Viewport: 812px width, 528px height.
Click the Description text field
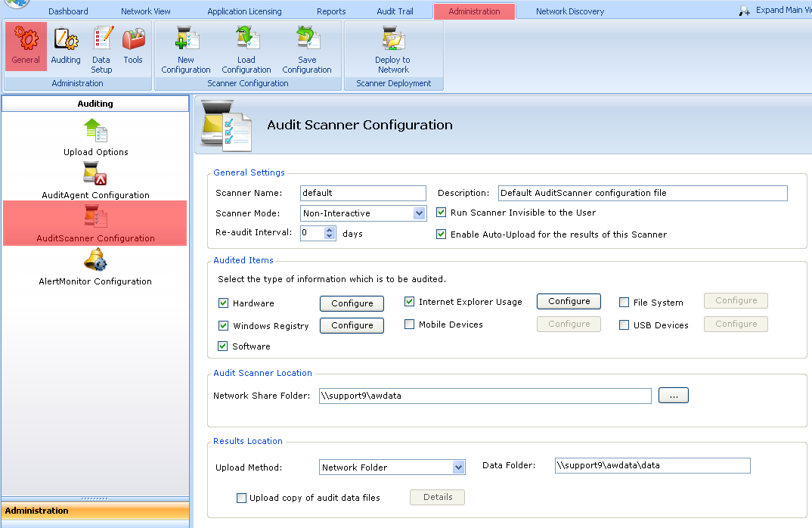pos(643,193)
